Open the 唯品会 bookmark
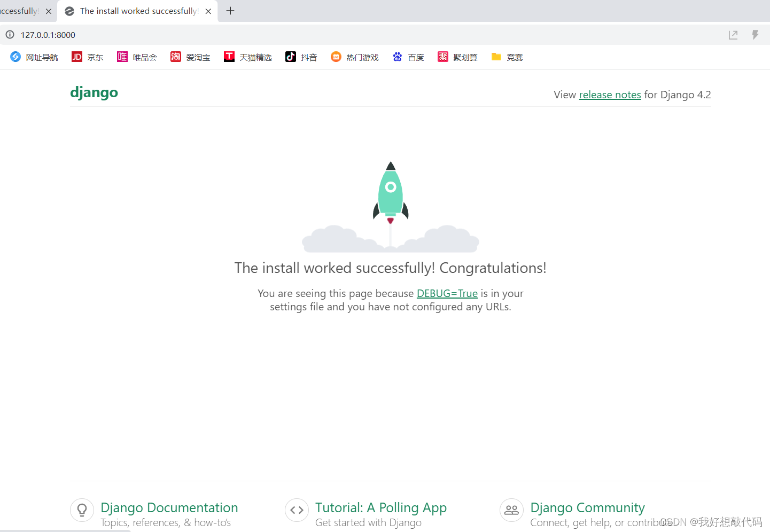This screenshot has width=770, height=532. 137,57
